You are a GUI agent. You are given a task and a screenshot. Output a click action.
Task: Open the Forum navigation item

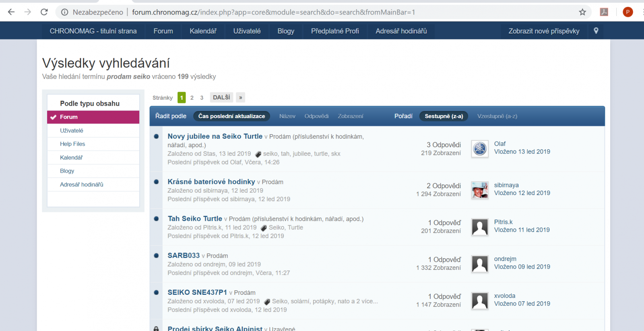[x=163, y=31]
